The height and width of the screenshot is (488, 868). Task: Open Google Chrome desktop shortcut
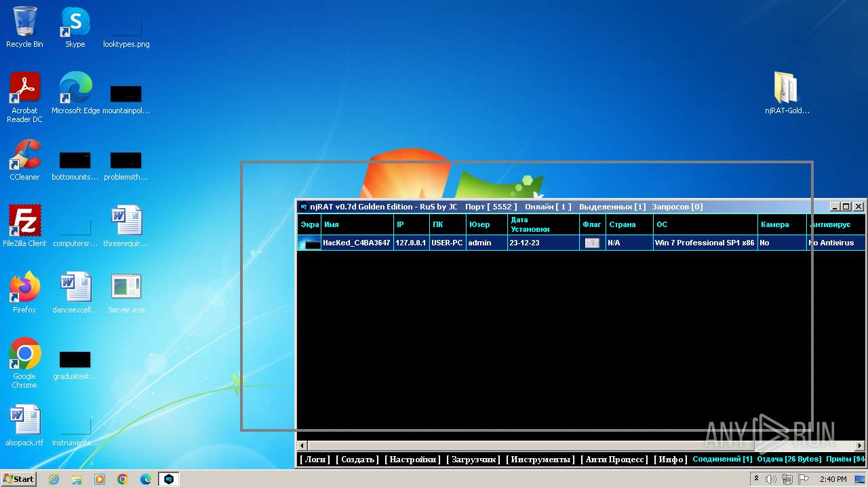coord(24,363)
